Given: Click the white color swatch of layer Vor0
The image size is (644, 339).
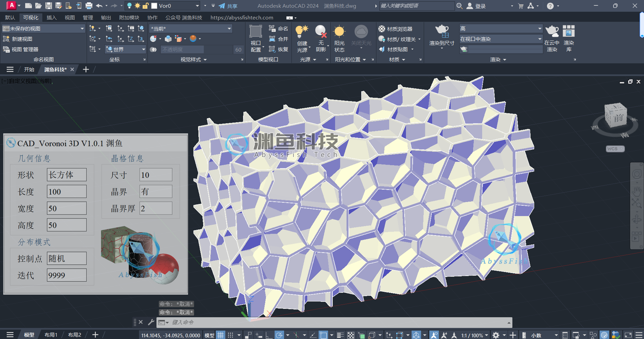Looking at the screenshot, I should coord(154,6).
